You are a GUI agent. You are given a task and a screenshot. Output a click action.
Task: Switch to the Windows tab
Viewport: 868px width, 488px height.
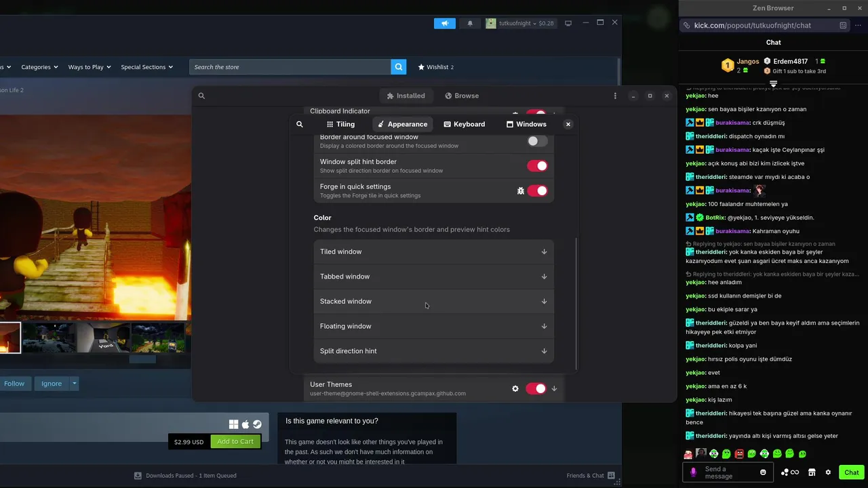coord(526,124)
